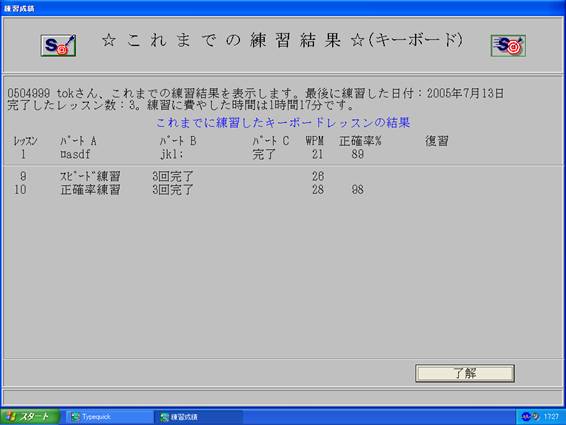
Task: Click the language bar icon in system tray
Action: (x=526, y=417)
